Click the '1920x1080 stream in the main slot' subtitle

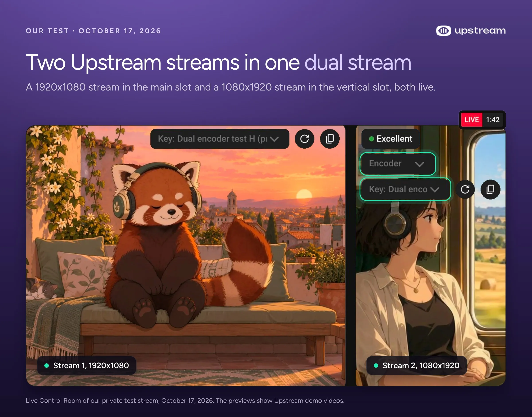231,87
